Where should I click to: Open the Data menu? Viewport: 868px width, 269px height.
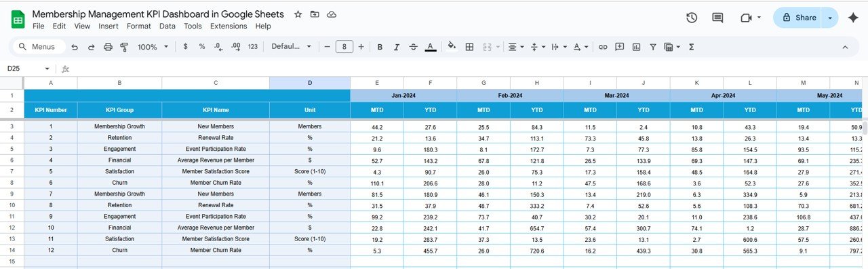coord(167,26)
